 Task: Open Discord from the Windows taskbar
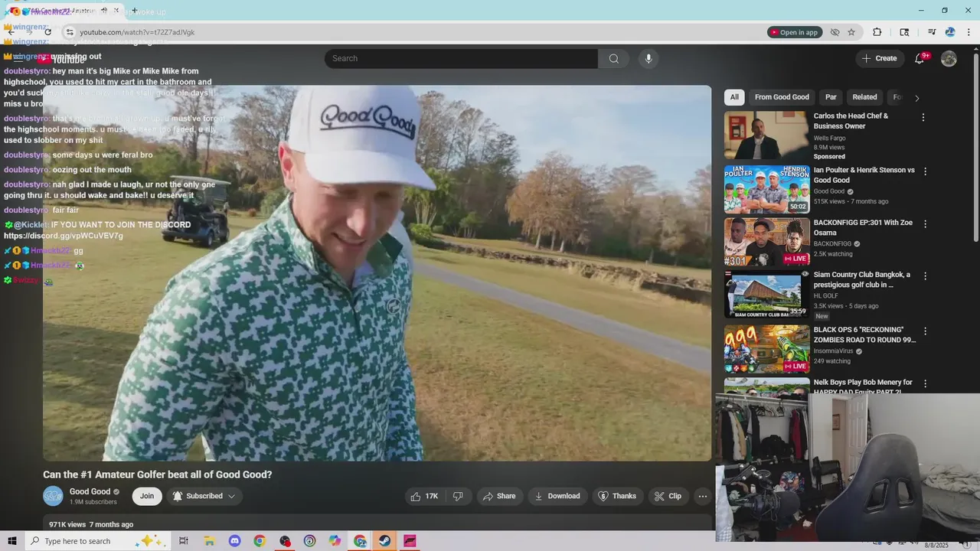[x=234, y=541]
